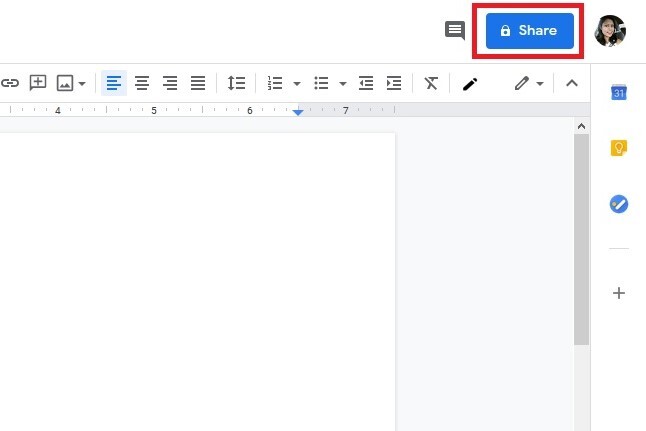This screenshot has height=431, width=646.
Task: Open Google Keep in the side panel
Action: [619, 148]
